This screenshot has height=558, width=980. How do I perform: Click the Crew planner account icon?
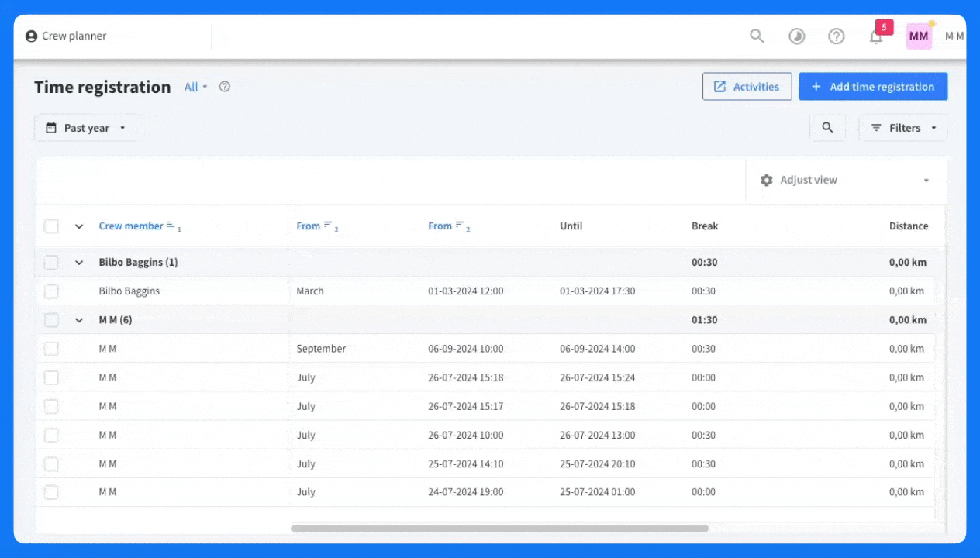(31, 36)
